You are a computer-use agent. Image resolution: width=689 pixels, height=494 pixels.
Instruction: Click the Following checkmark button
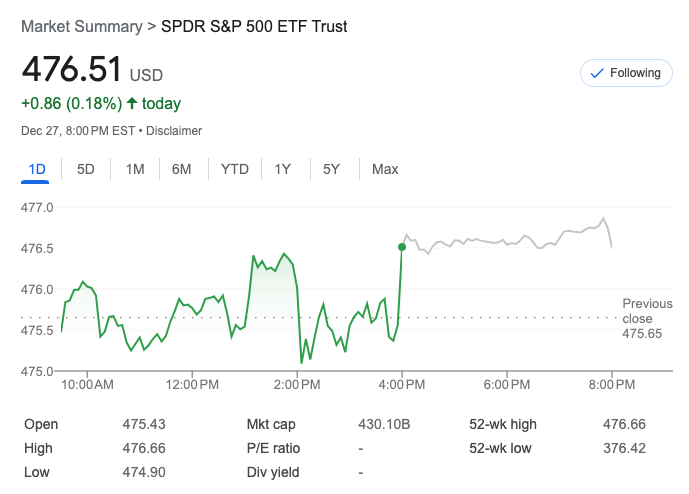626,73
